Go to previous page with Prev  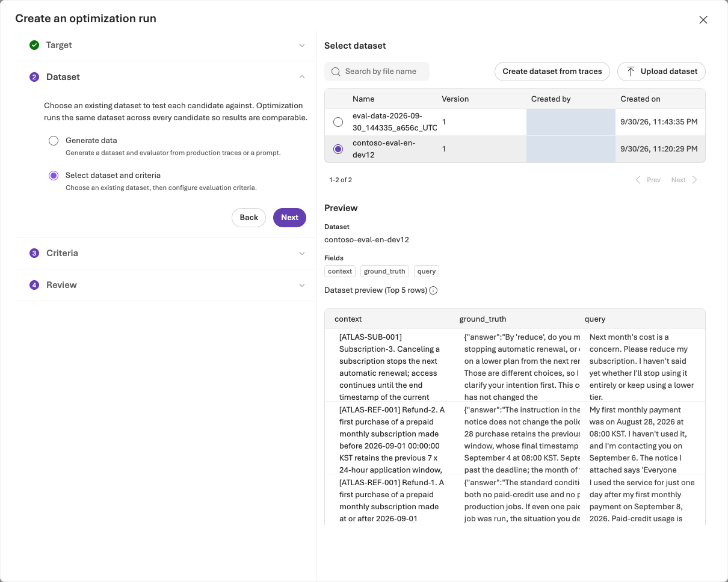648,180
